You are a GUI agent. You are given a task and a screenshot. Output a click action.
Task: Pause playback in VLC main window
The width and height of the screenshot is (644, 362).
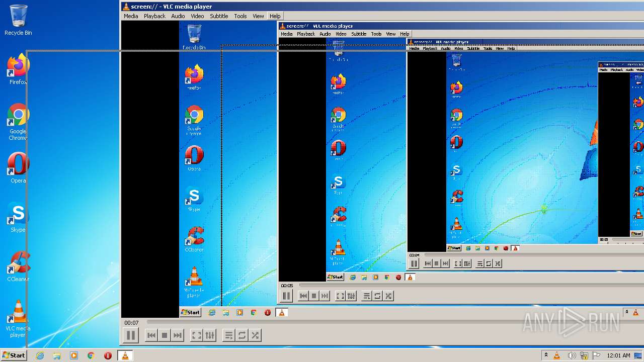[130, 335]
